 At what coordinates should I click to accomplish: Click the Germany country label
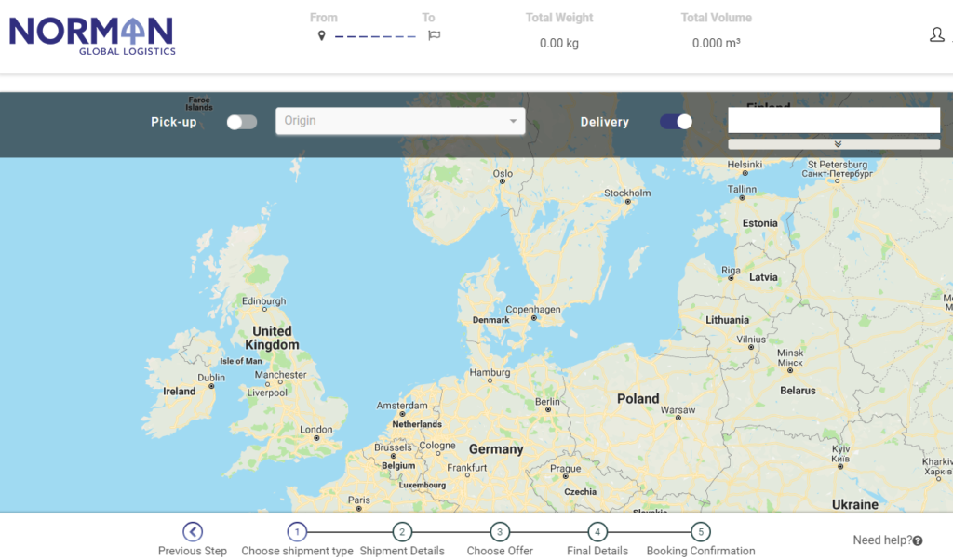(496, 449)
